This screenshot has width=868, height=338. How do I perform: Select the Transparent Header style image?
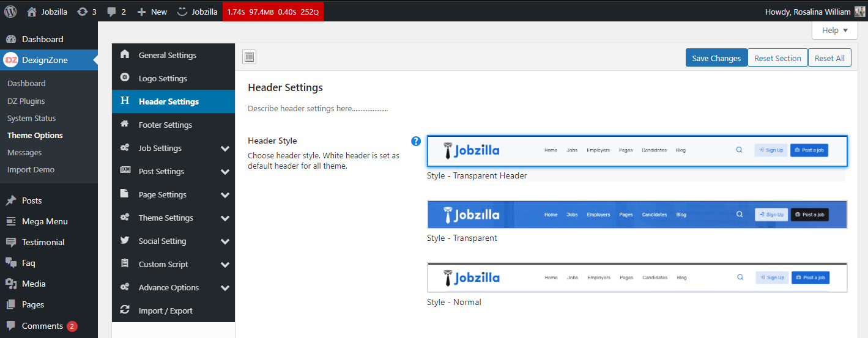pos(637,151)
